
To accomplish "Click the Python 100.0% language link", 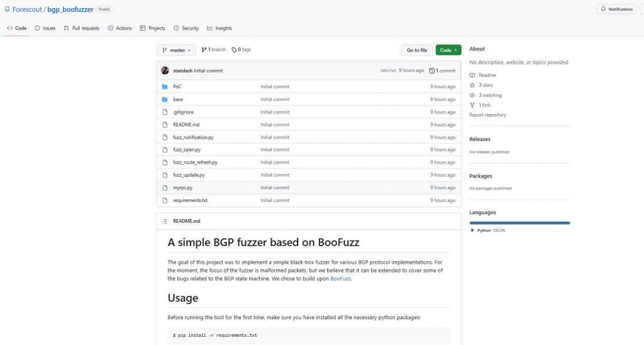I will pyautogui.click(x=488, y=230).
